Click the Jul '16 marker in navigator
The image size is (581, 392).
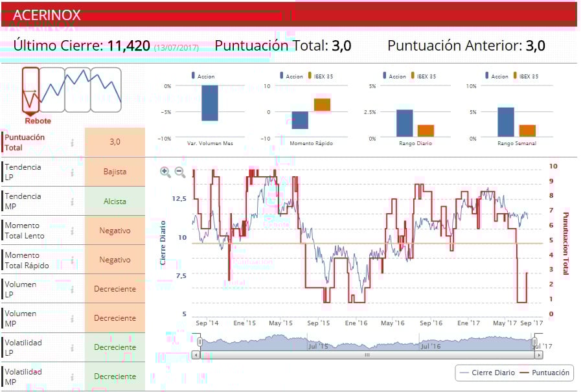point(431,347)
